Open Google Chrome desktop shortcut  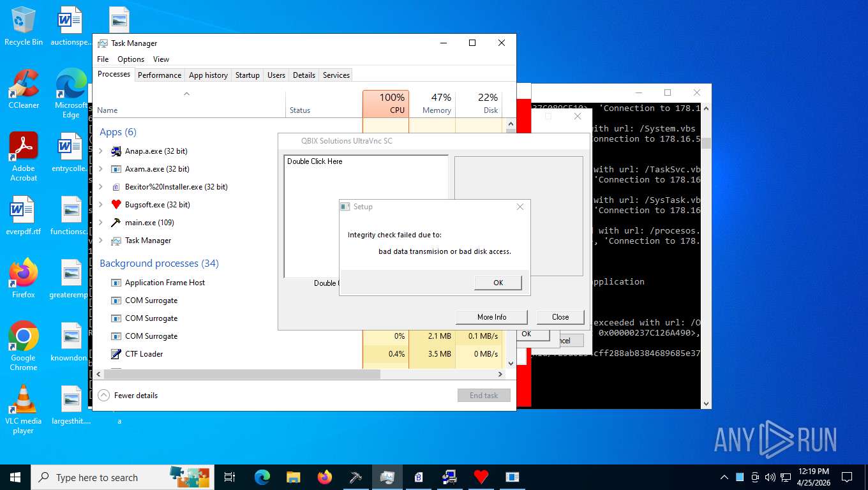(x=24, y=346)
